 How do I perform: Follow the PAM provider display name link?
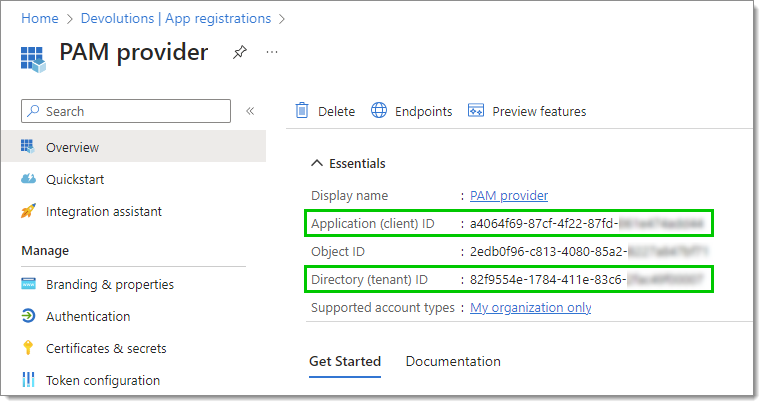(x=509, y=195)
